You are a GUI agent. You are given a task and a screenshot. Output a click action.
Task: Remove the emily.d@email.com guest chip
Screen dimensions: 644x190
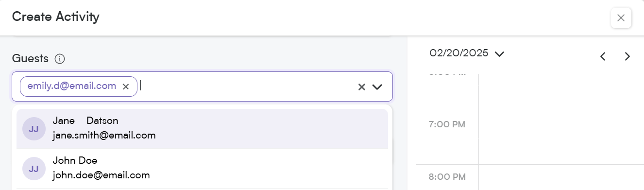[x=125, y=86]
